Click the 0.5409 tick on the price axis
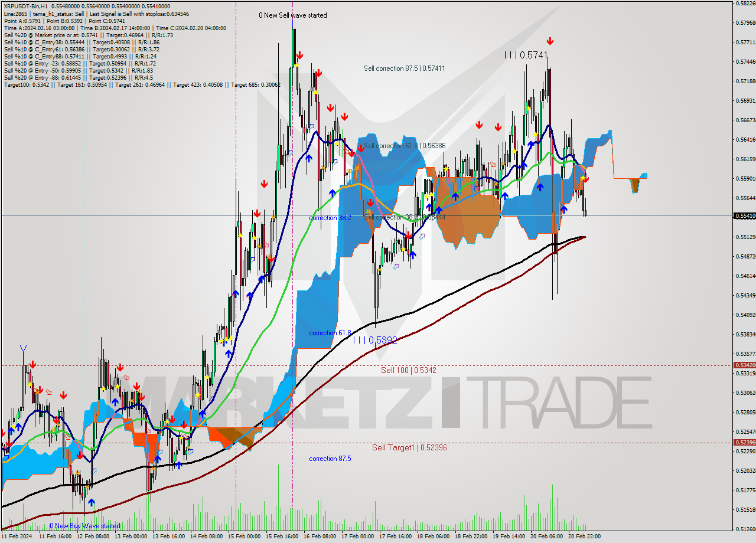The height and width of the screenshot is (543, 756). click(x=745, y=315)
